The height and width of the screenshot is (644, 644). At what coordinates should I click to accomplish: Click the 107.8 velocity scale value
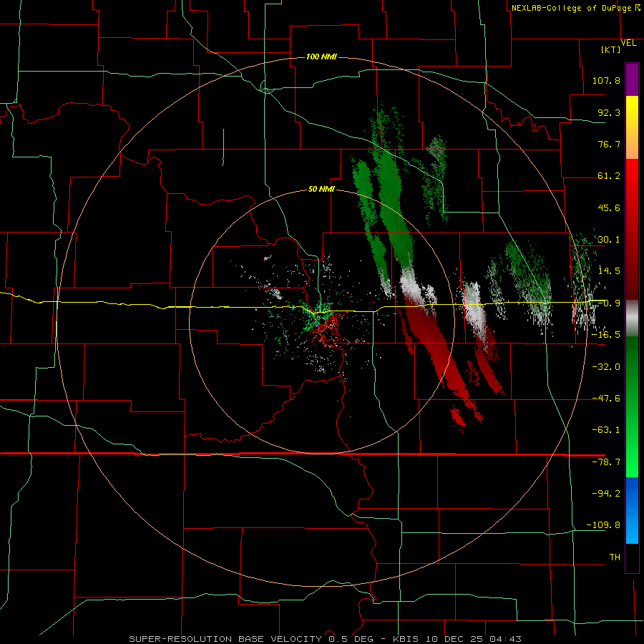pyautogui.click(x=606, y=80)
